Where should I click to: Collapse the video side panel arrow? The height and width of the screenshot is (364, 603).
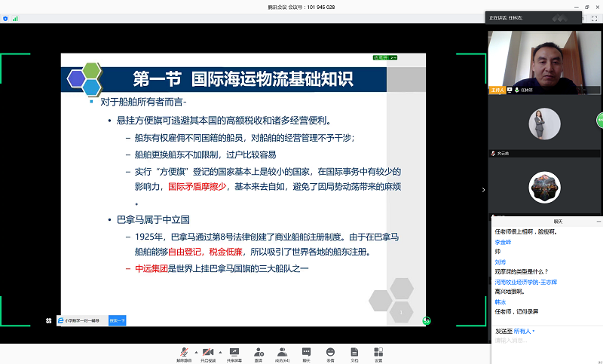pyautogui.click(x=483, y=190)
